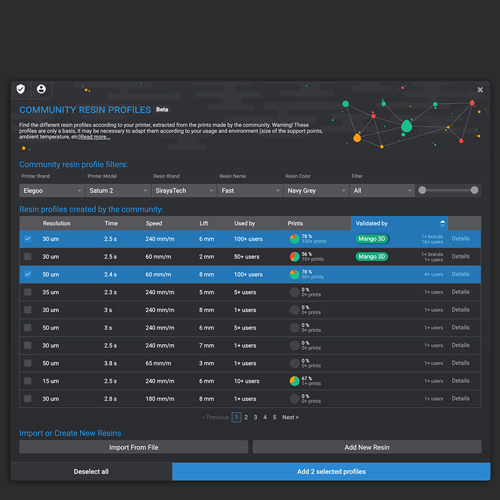Click the filter slider track
The width and height of the screenshot is (500, 500).
coord(448,190)
